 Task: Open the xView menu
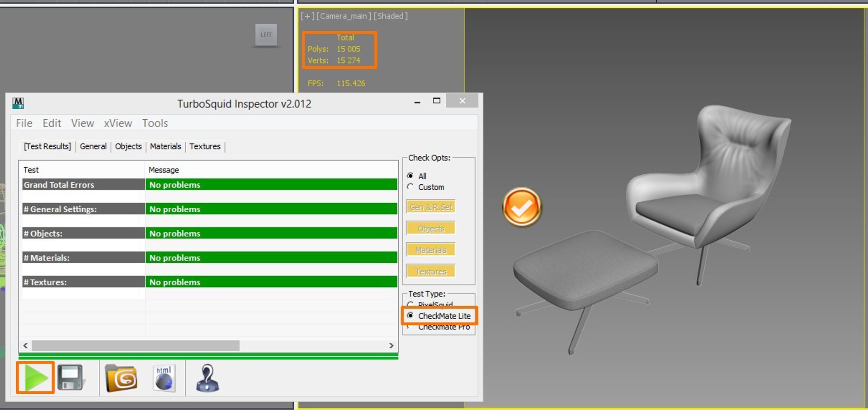[x=118, y=123]
